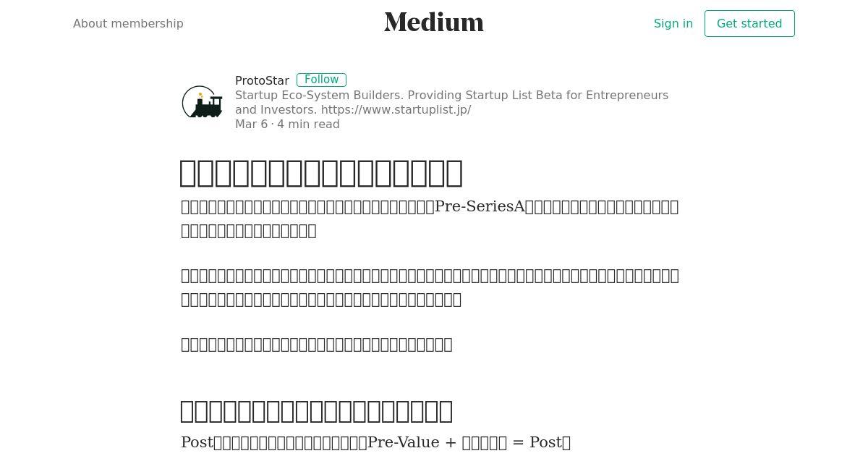
Task: Click the Medium logo
Action: click(x=434, y=22)
